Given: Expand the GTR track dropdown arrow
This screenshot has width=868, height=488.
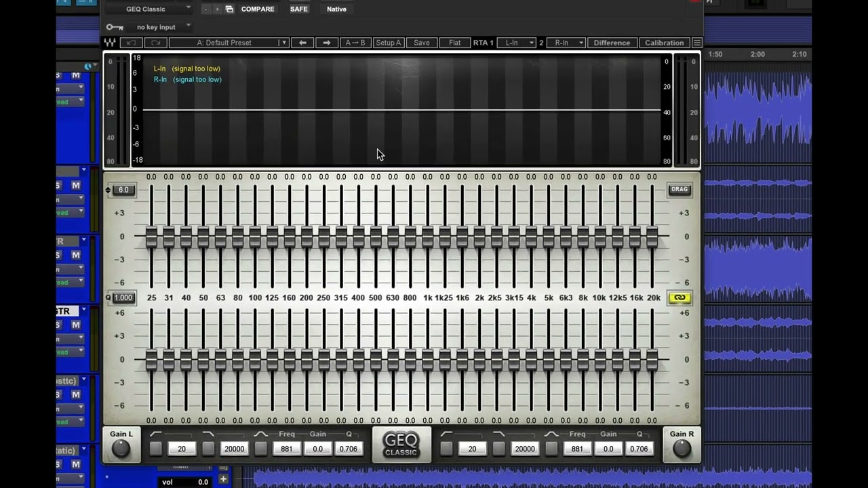Looking at the screenshot, I should (84, 310).
